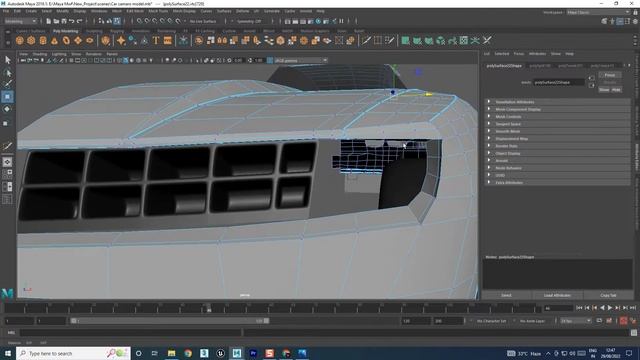Open the Modeling menu set dropdown
The height and width of the screenshot is (360, 640).
tap(20, 21)
